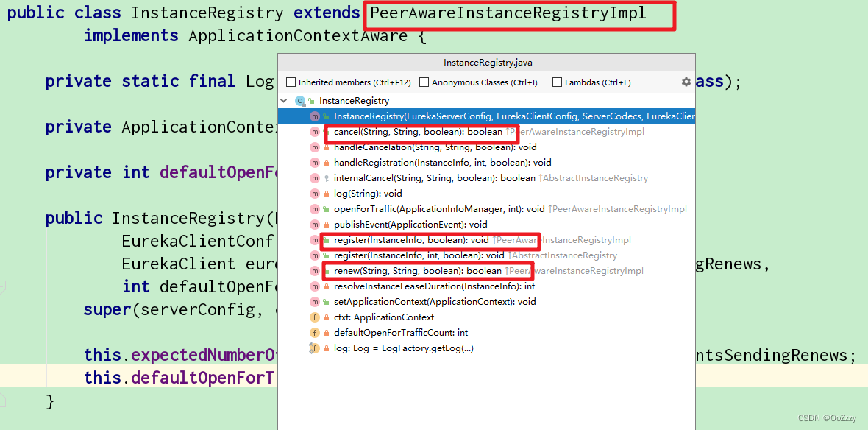Image resolution: width=868 pixels, height=430 pixels.
Task: Collapse the InstanceRegistry class node
Action: click(284, 101)
